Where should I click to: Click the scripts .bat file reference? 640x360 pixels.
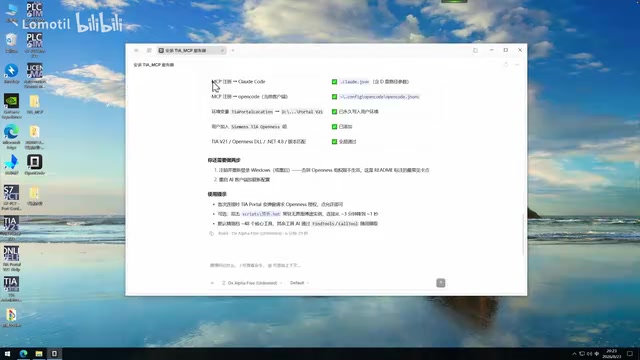pos(261,214)
